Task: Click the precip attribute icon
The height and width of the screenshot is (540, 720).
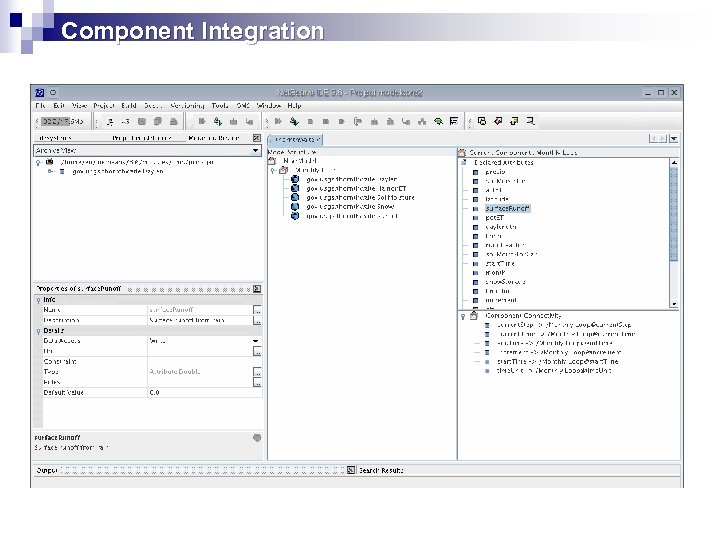Action: [476, 172]
